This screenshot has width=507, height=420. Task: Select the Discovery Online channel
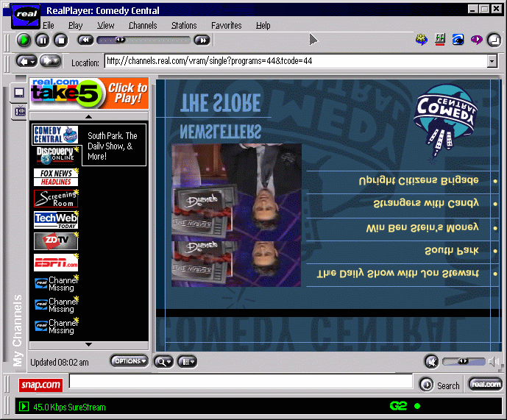(56, 155)
